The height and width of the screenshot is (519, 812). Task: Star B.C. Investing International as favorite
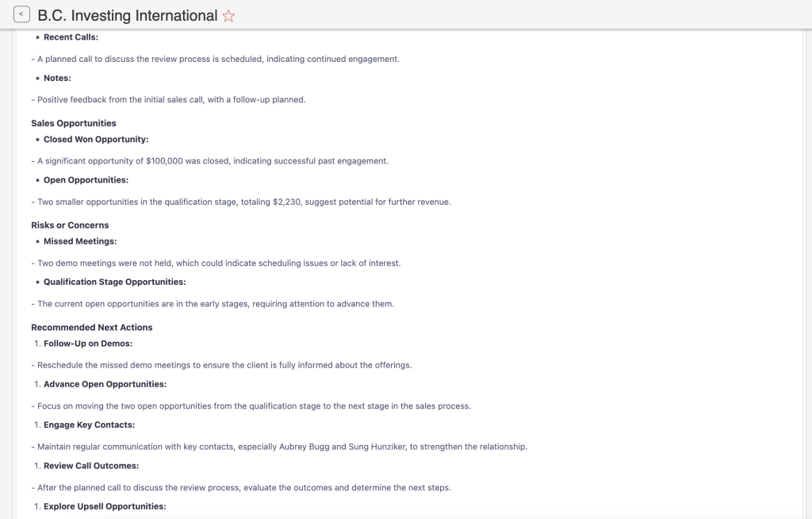[x=228, y=16]
